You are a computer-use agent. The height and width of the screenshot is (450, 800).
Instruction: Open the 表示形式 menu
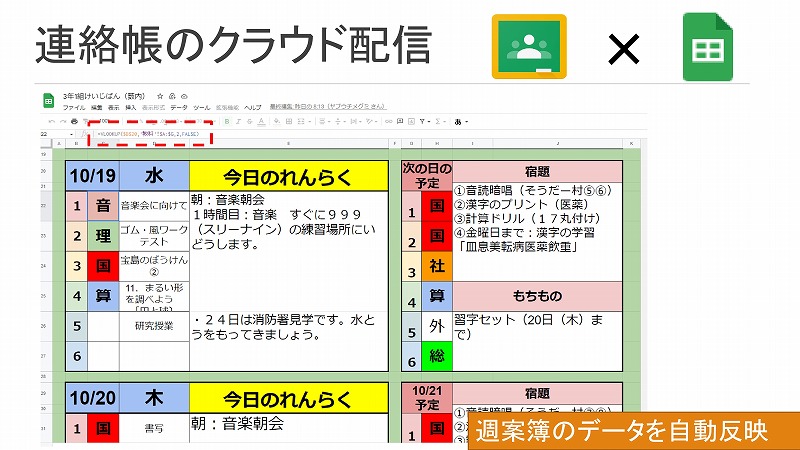pyautogui.click(x=153, y=107)
